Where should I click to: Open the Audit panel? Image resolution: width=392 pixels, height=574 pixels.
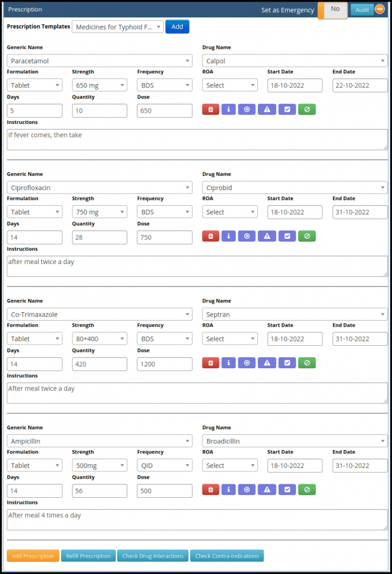362,10
